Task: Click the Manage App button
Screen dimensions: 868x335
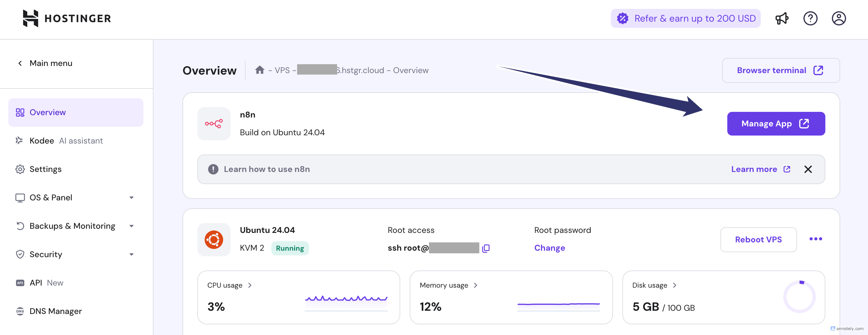Action: pyautogui.click(x=776, y=124)
